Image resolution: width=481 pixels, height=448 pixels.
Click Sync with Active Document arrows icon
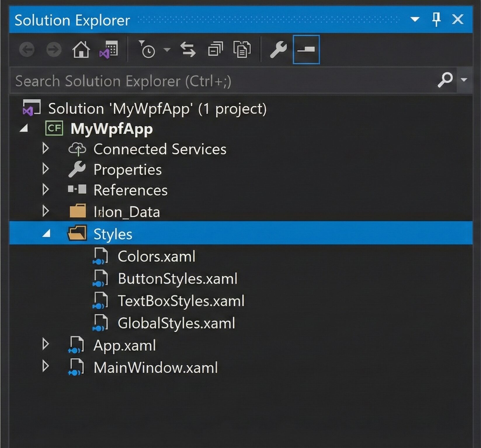[x=188, y=50]
